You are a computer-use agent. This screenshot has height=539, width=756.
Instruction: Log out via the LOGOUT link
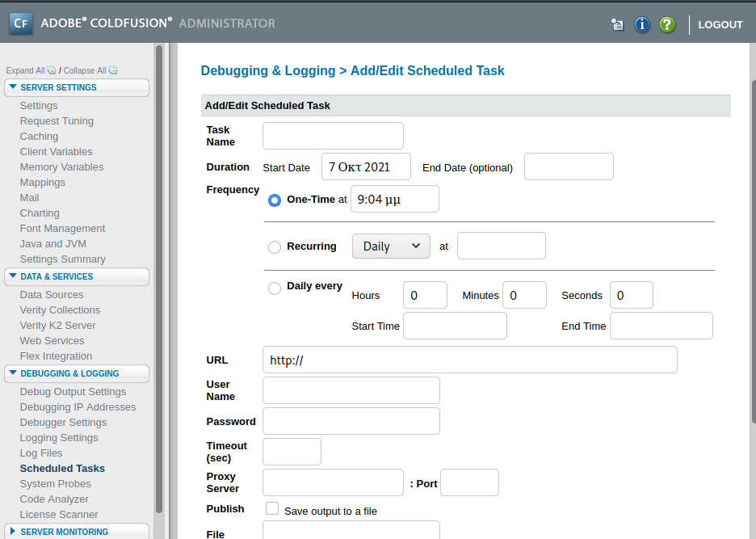click(720, 24)
